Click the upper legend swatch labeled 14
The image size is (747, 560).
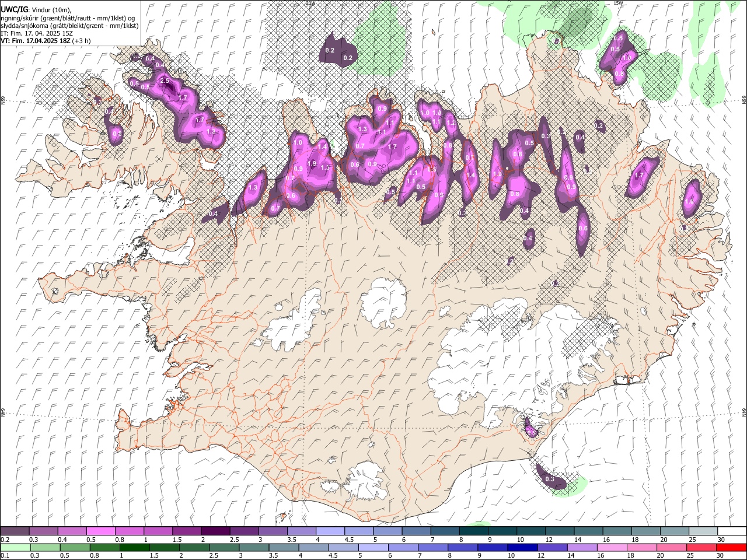(x=588, y=531)
